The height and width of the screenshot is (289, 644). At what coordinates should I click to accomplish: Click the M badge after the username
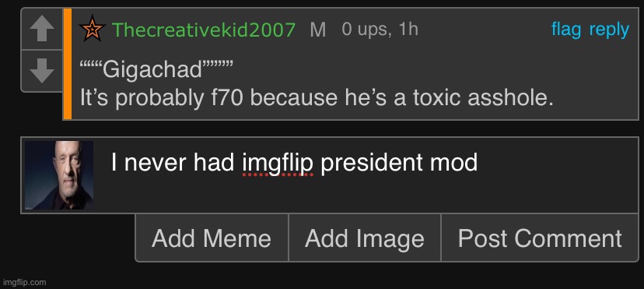pyautogui.click(x=318, y=30)
